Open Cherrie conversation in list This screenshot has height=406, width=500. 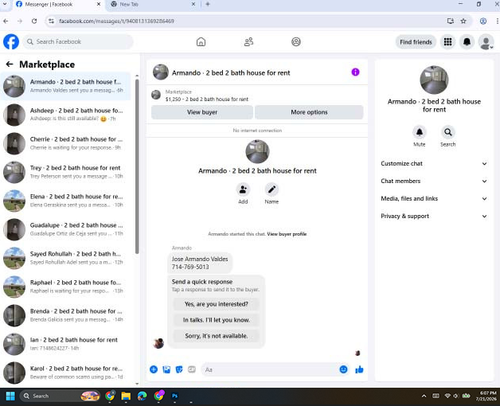click(x=65, y=143)
